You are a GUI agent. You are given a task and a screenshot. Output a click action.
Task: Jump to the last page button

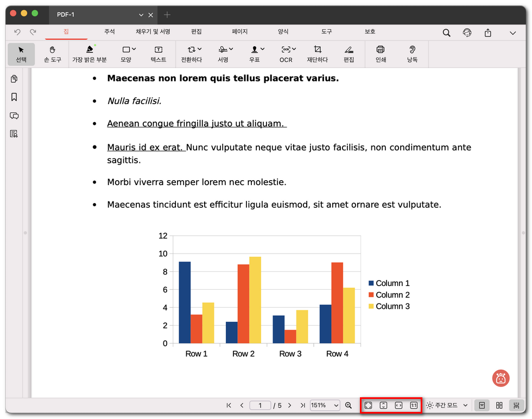pyautogui.click(x=302, y=405)
